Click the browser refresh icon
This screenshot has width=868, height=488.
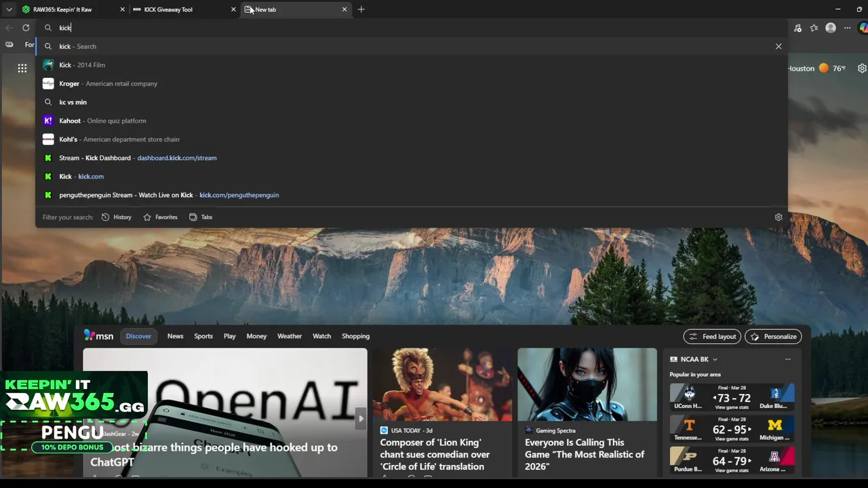26,28
